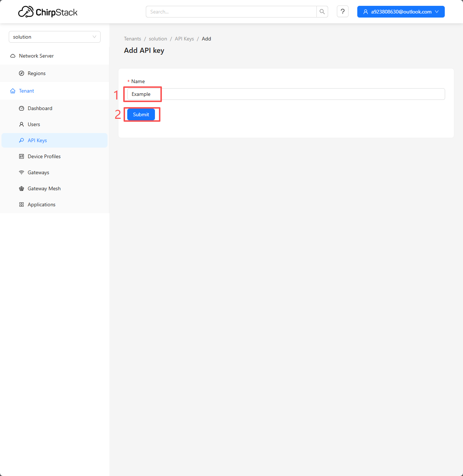Open the solution tenant dropdown
Screen dimensions: 463x476
55,37
